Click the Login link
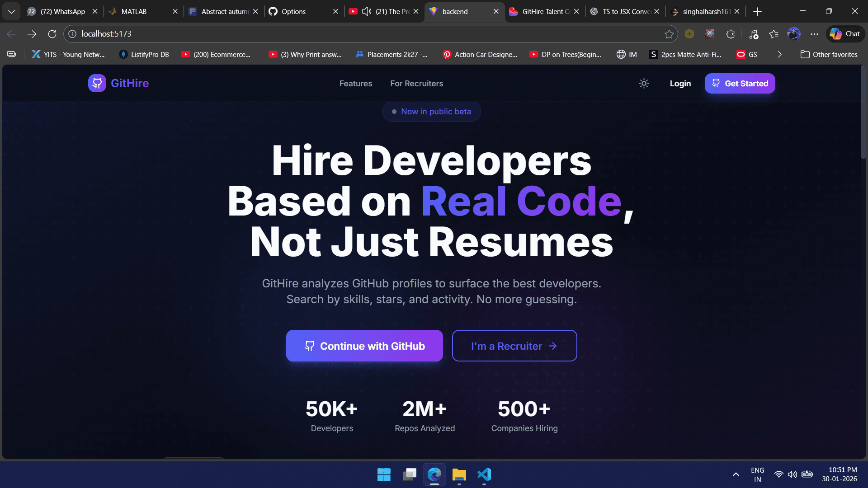The width and height of the screenshot is (868, 488). tap(680, 84)
